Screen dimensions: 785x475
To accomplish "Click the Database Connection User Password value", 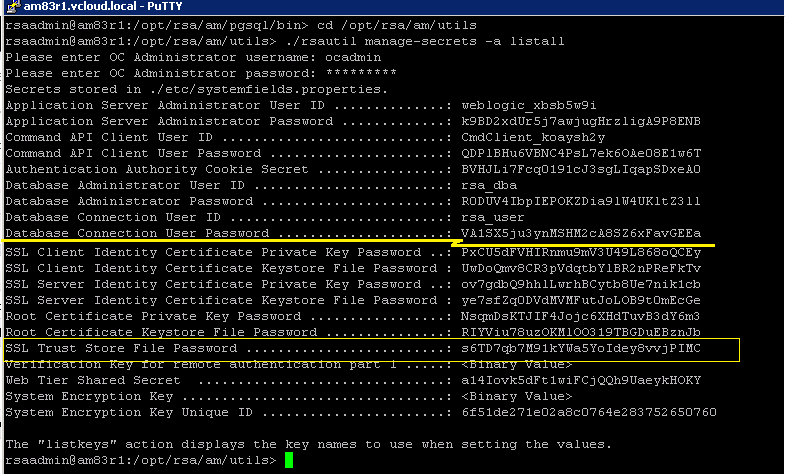I will 580,233.
